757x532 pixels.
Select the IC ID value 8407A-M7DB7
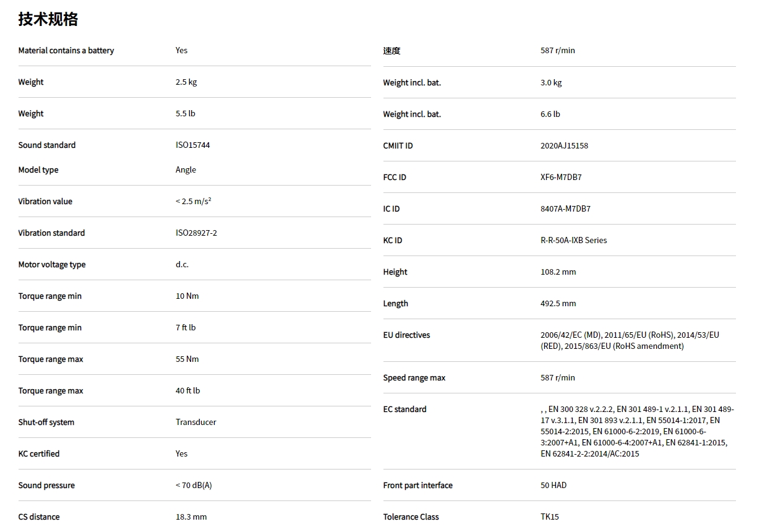click(x=565, y=209)
